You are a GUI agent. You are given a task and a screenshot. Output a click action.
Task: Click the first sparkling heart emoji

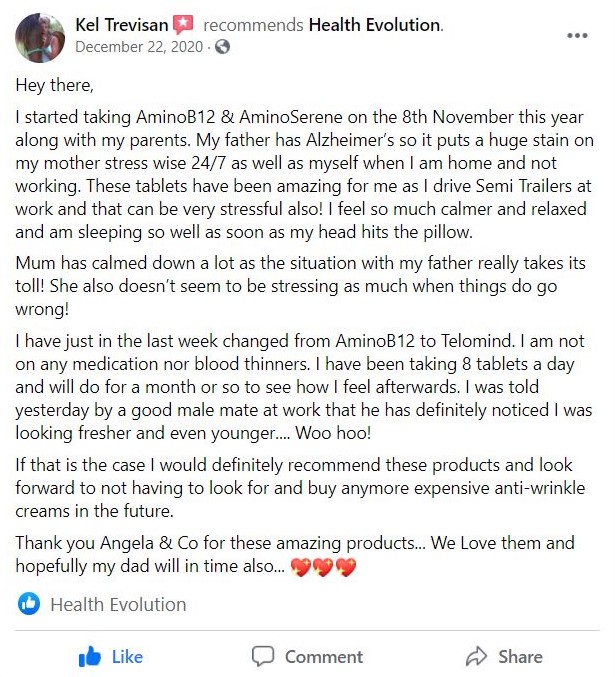pos(301,567)
